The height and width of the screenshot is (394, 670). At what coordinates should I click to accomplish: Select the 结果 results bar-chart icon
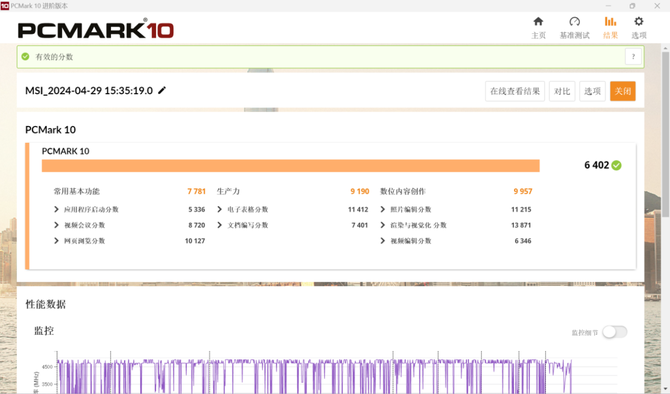610,21
